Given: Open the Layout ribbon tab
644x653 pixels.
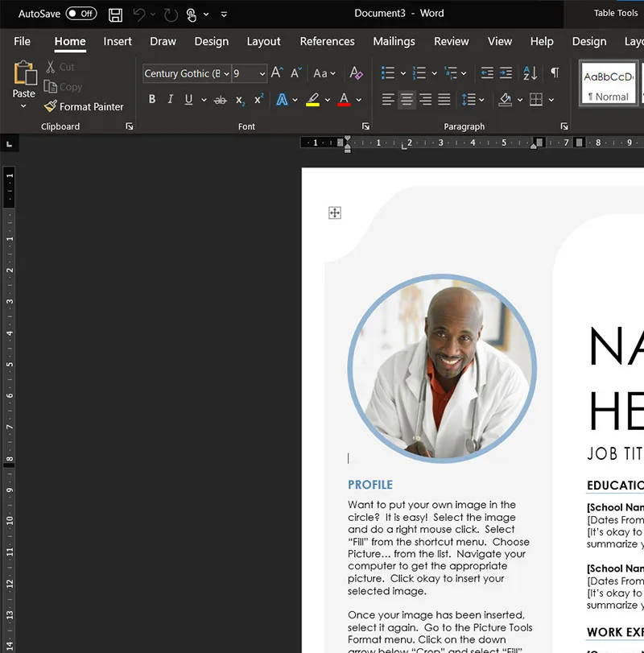Looking at the screenshot, I should 263,41.
